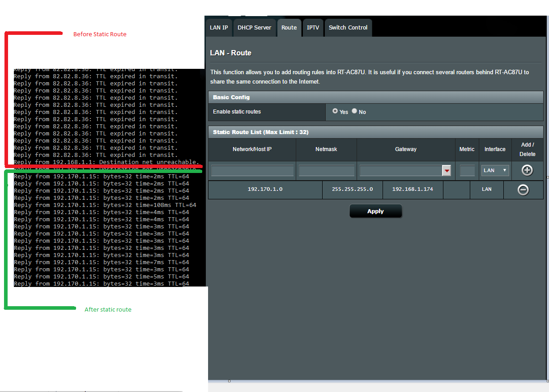Screen dimensions: 549x392
Task: Open the IPTV tab
Action: tap(313, 27)
